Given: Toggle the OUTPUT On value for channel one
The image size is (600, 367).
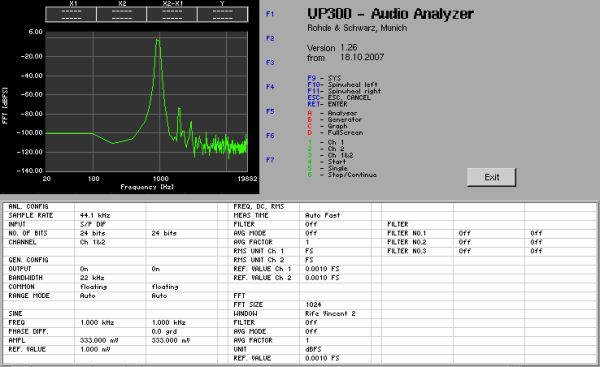Looking at the screenshot, I should click(x=110, y=269).
